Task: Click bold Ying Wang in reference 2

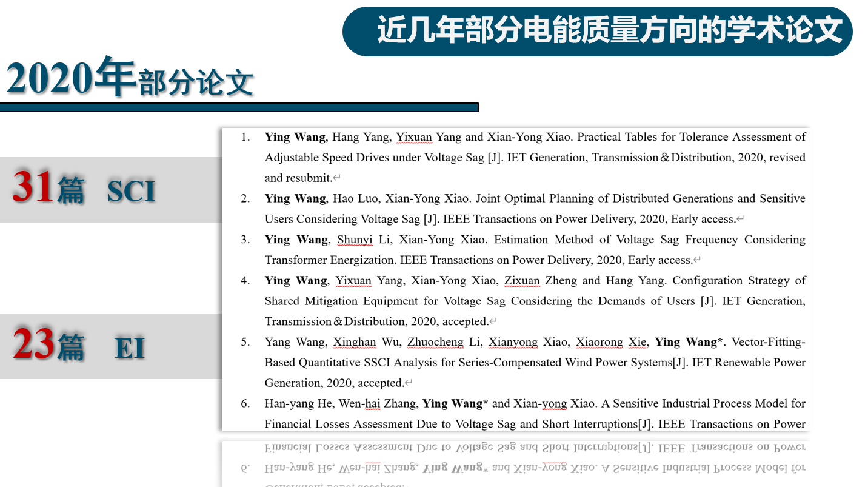Action: point(295,198)
